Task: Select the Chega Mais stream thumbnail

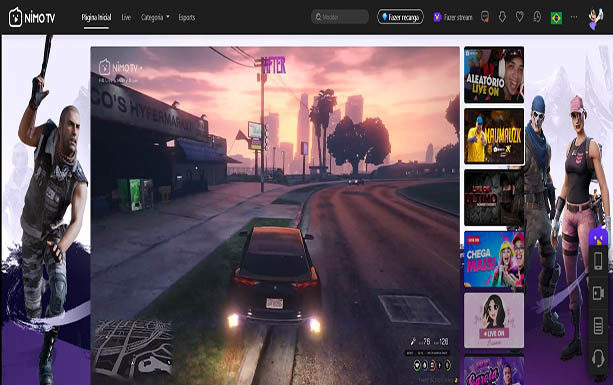Action: tap(494, 260)
